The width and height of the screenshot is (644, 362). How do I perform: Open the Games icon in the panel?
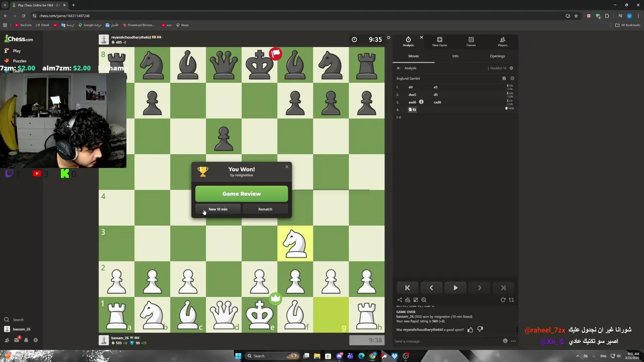tap(471, 42)
